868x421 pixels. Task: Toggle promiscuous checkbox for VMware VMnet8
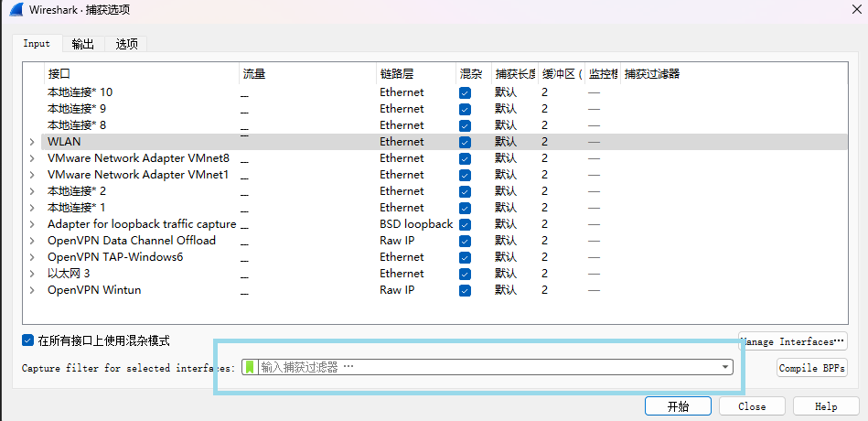[465, 158]
